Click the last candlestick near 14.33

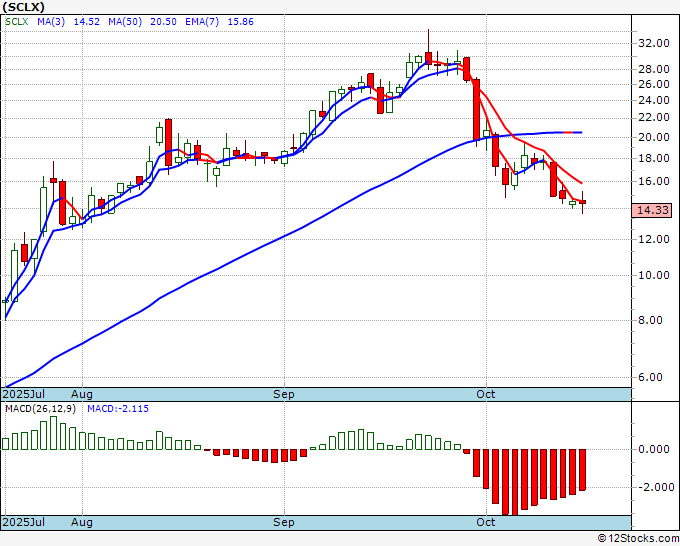tap(582, 202)
